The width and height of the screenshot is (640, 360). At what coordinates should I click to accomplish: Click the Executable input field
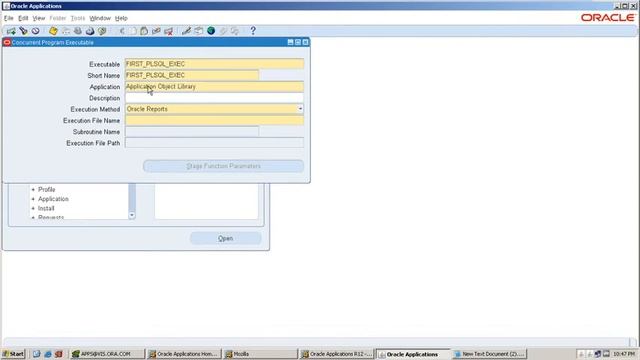click(214, 64)
